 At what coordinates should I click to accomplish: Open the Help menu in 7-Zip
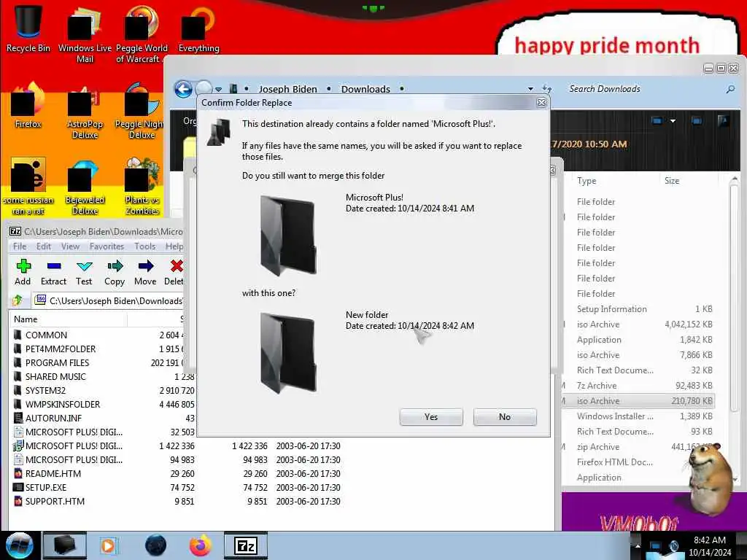174,246
